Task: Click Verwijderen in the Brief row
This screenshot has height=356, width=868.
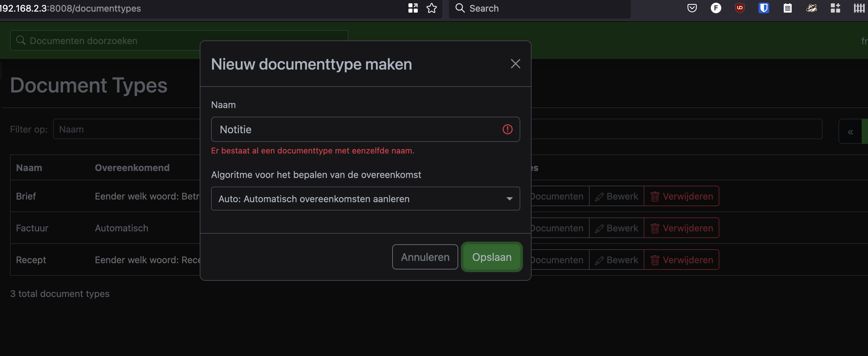Action: coord(681,196)
